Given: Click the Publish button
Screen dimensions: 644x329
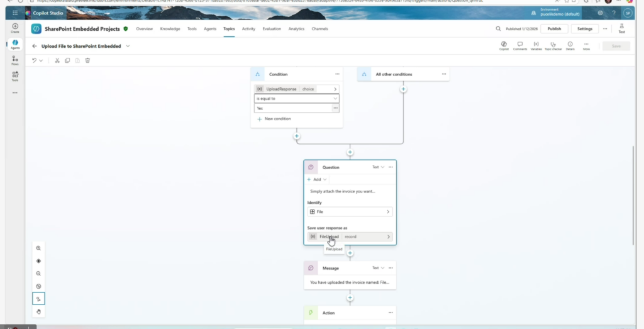Looking at the screenshot, I should (554, 29).
